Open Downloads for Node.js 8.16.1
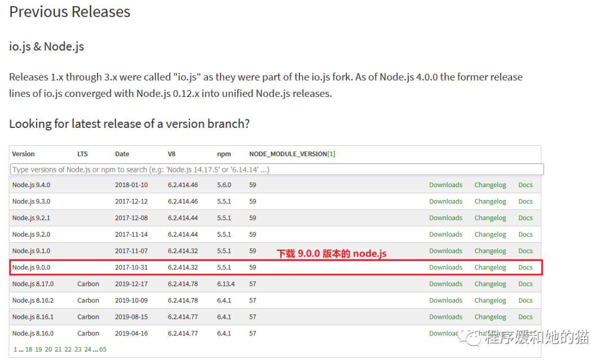 (x=445, y=317)
